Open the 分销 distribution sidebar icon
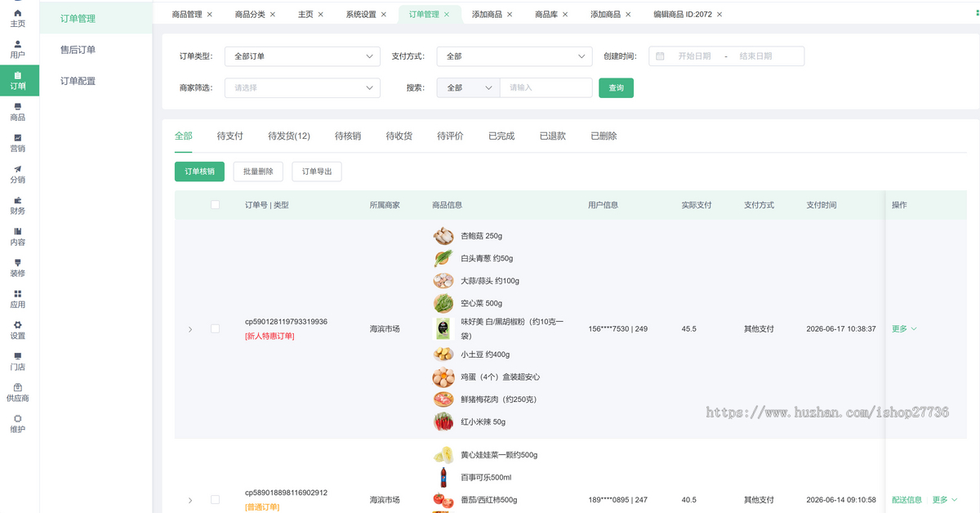 pos(18,169)
